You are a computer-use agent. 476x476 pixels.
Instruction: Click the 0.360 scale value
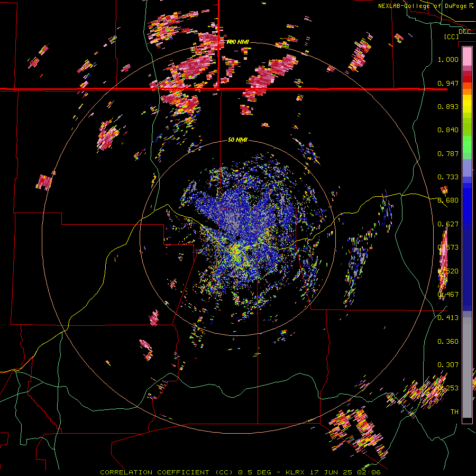coord(448,342)
